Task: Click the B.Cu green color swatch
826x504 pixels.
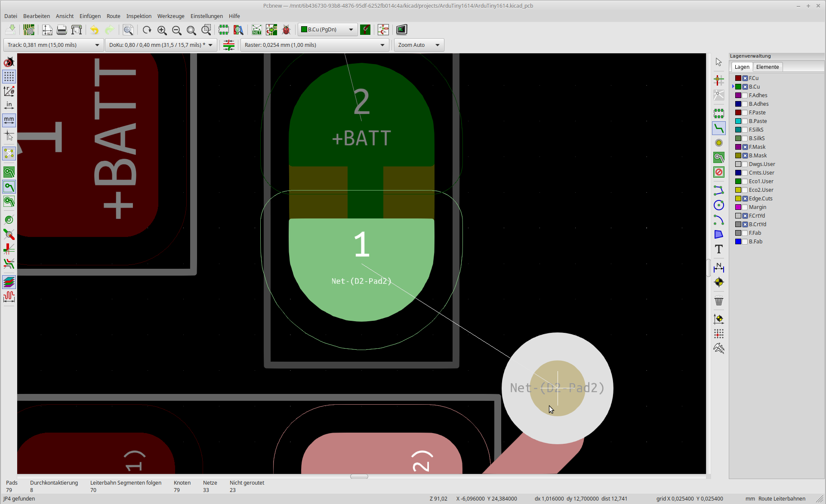Action: [738, 87]
